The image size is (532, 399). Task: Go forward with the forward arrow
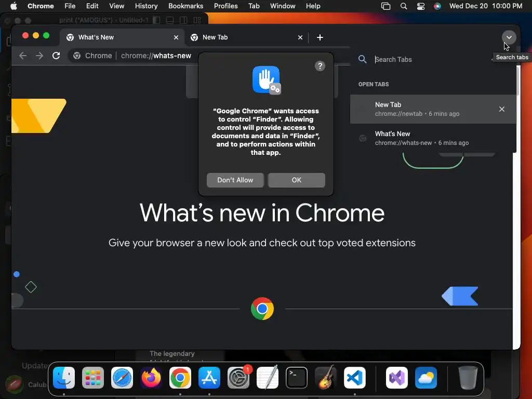tap(39, 56)
